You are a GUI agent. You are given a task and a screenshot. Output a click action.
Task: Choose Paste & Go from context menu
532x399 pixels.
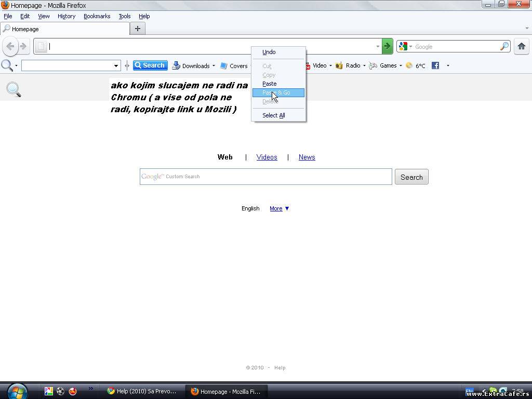278,92
